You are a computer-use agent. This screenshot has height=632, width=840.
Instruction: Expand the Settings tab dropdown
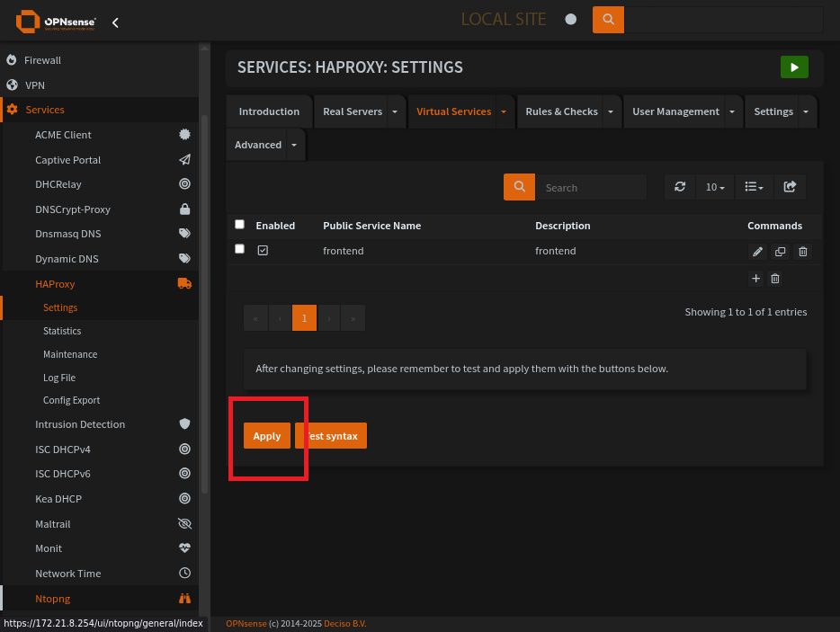tap(806, 112)
